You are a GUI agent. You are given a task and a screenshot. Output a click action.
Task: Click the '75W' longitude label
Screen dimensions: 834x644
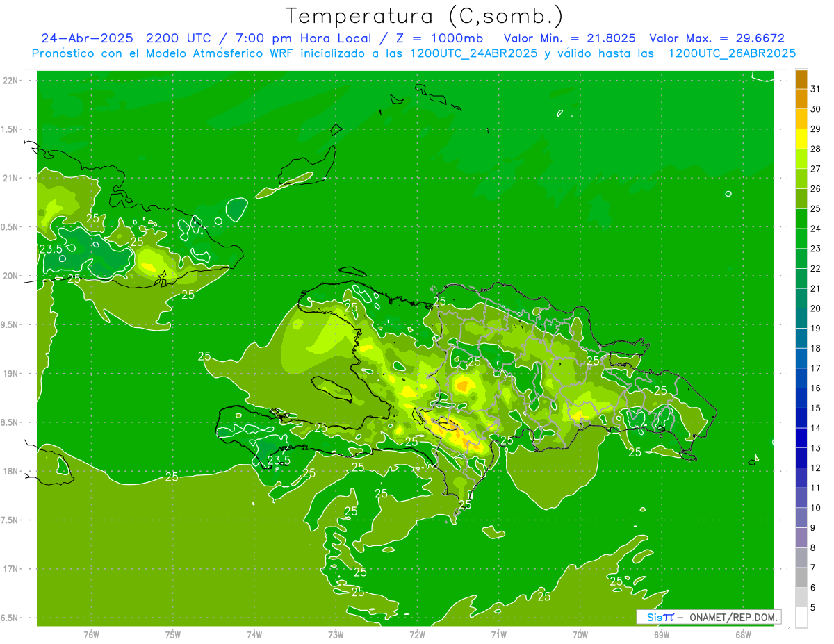click(x=172, y=634)
